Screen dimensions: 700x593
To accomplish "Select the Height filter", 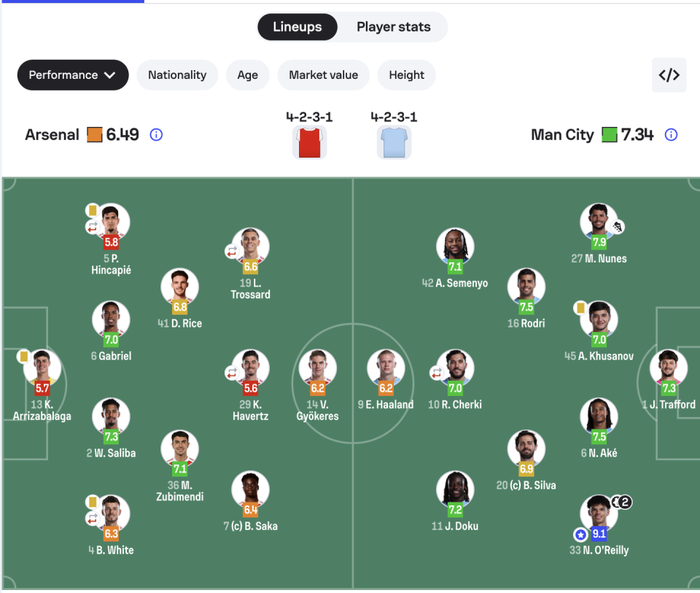I will [x=407, y=75].
